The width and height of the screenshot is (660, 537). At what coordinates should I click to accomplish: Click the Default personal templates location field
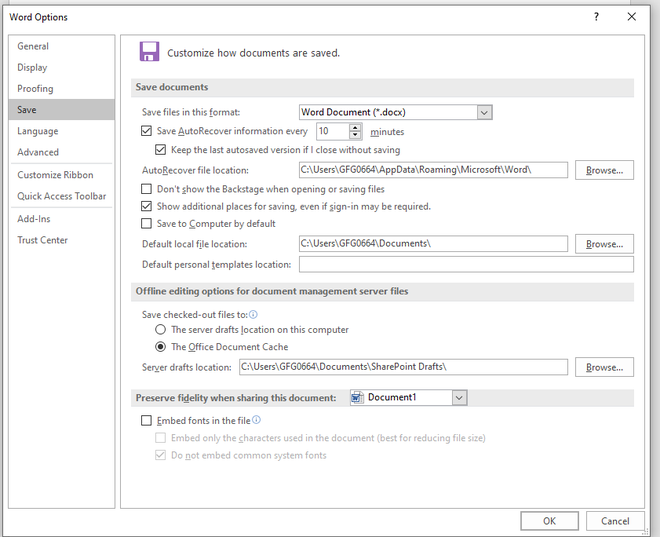(466, 265)
